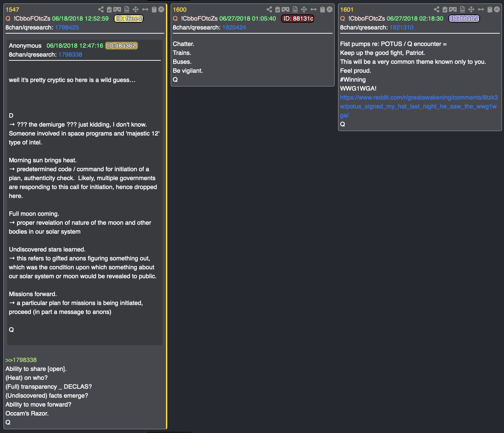Open post number 1547 link
Screen dimensions: 504x433
coord(12,10)
